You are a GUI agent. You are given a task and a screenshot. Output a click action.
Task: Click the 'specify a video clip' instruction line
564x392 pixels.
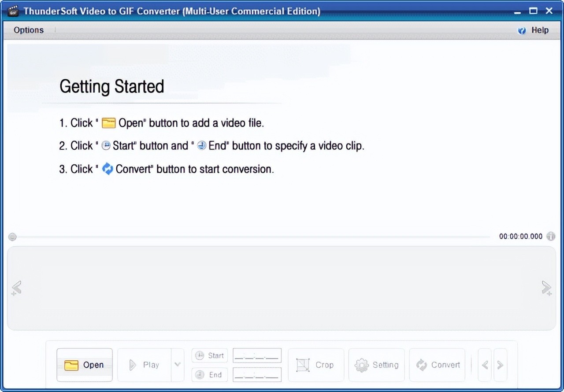[212, 146]
